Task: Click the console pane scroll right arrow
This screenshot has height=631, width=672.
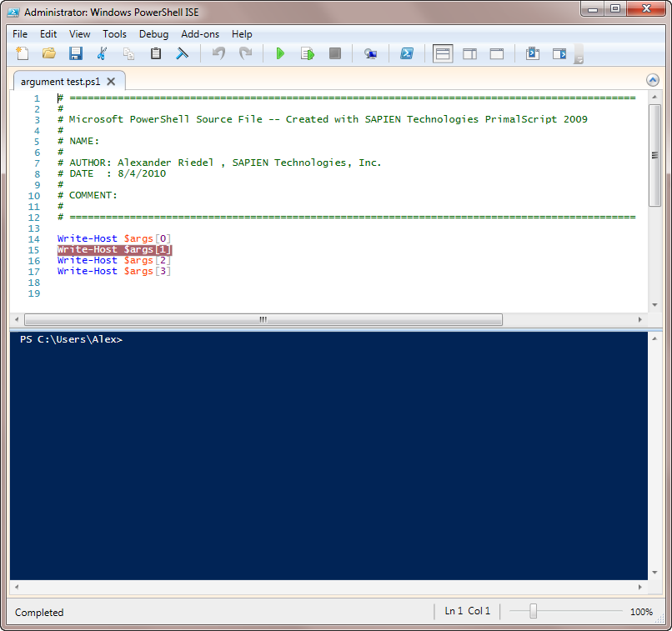Action: tap(639, 588)
